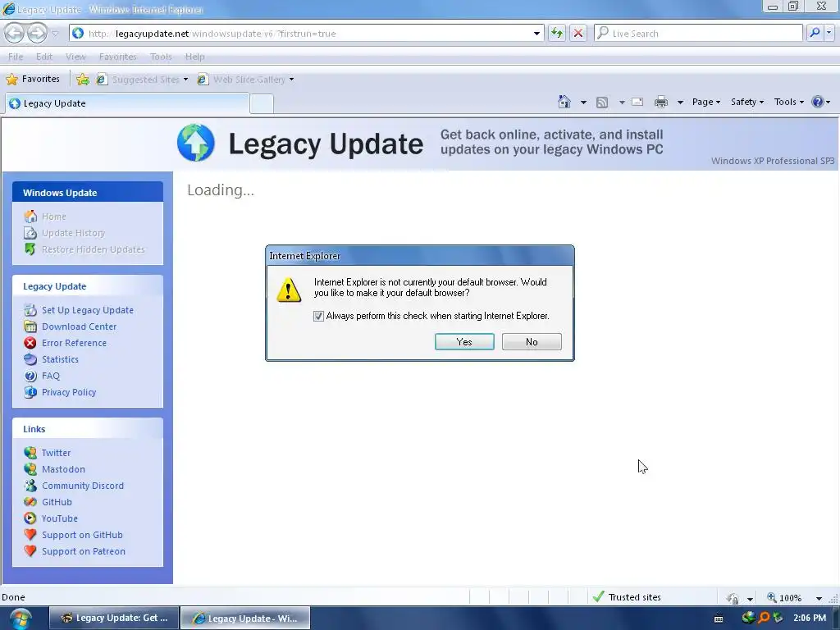
Task: Click the search magnifier button
Action: (815, 33)
